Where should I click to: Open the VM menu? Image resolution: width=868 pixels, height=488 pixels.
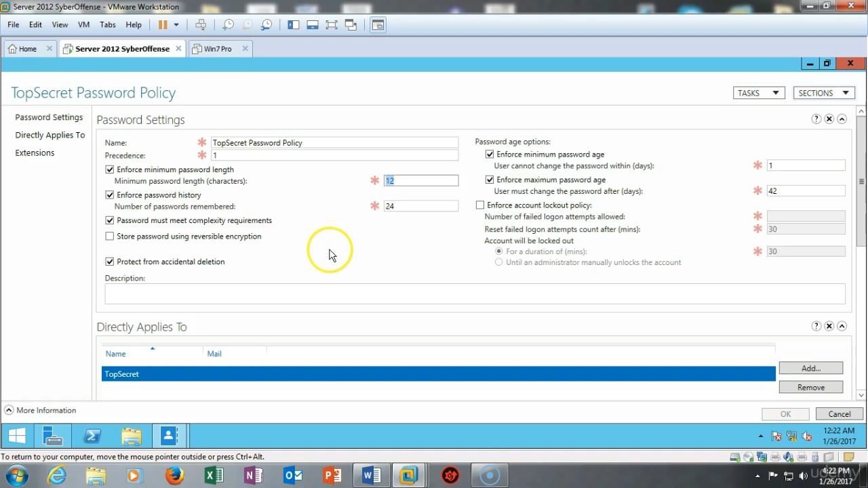[83, 24]
